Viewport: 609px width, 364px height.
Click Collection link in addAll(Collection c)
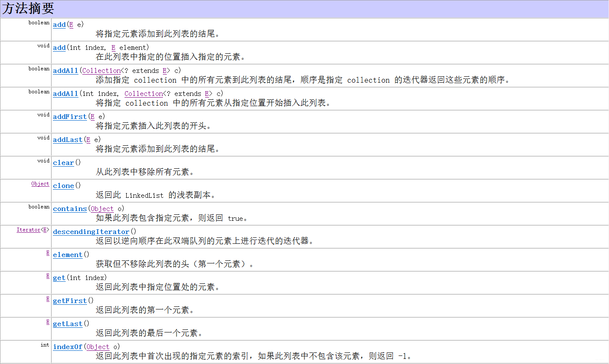pyautogui.click(x=101, y=71)
